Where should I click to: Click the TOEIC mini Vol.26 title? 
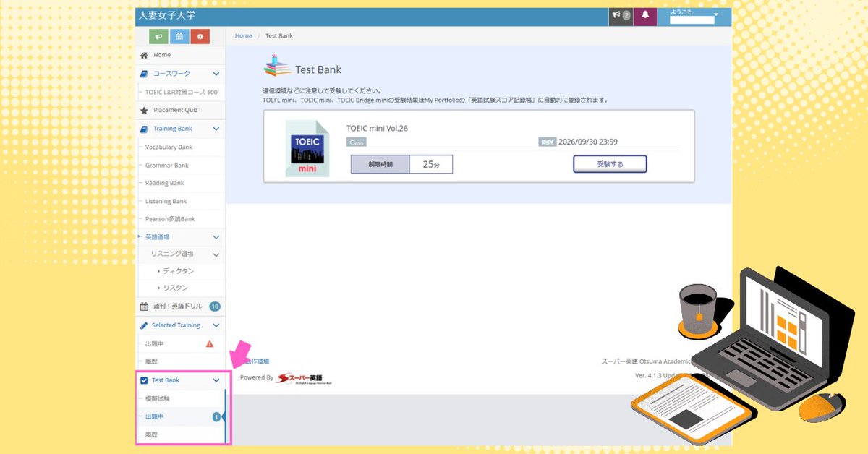click(x=378, y=129)
